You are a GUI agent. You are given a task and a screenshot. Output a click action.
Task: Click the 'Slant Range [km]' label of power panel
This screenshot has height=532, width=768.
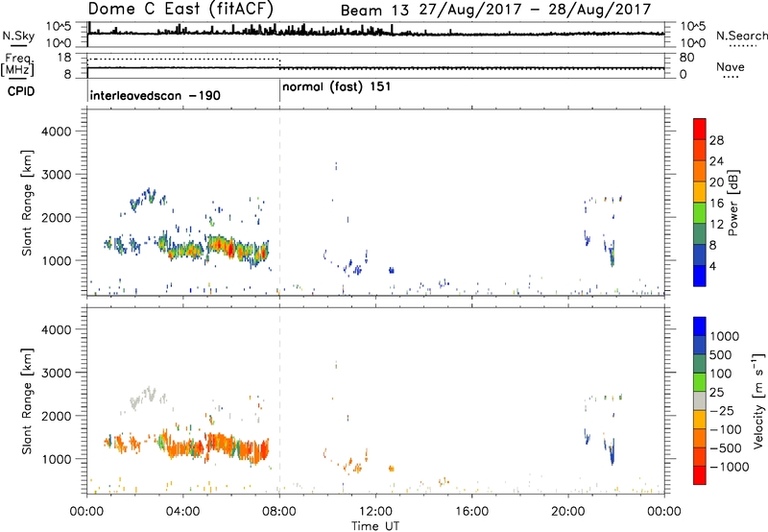[27, 203]
